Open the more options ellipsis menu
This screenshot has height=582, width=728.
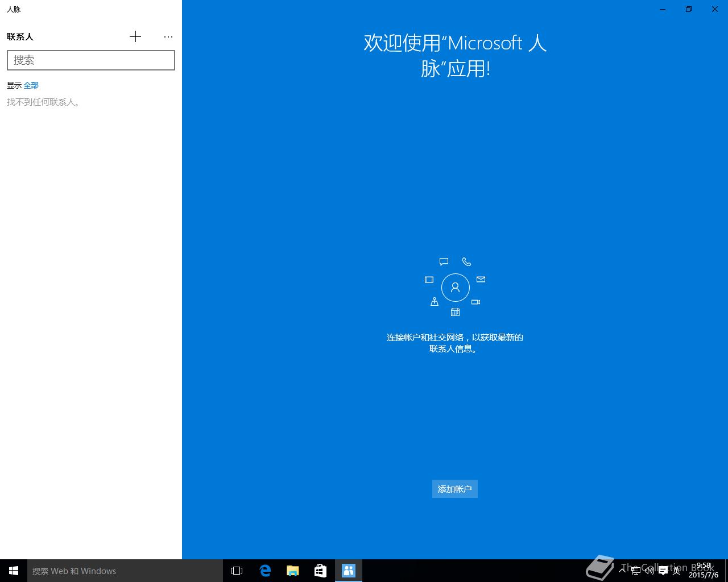168,36
